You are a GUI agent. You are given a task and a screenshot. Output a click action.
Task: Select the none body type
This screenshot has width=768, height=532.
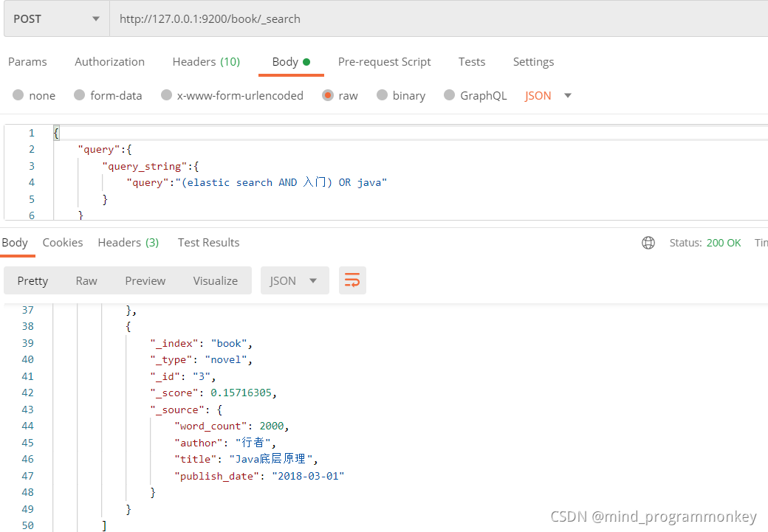34,95
